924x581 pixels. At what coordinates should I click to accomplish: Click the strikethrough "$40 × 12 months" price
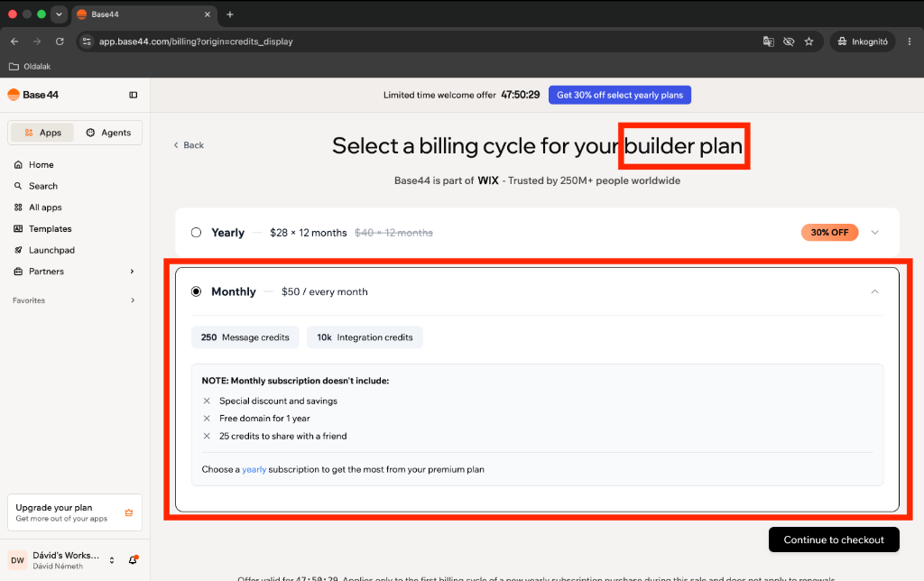(x=393, y=233)
